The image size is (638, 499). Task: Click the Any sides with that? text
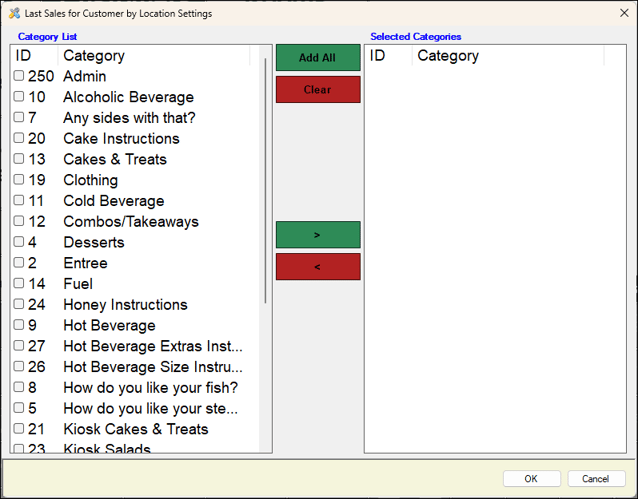[x=129, y=118]
